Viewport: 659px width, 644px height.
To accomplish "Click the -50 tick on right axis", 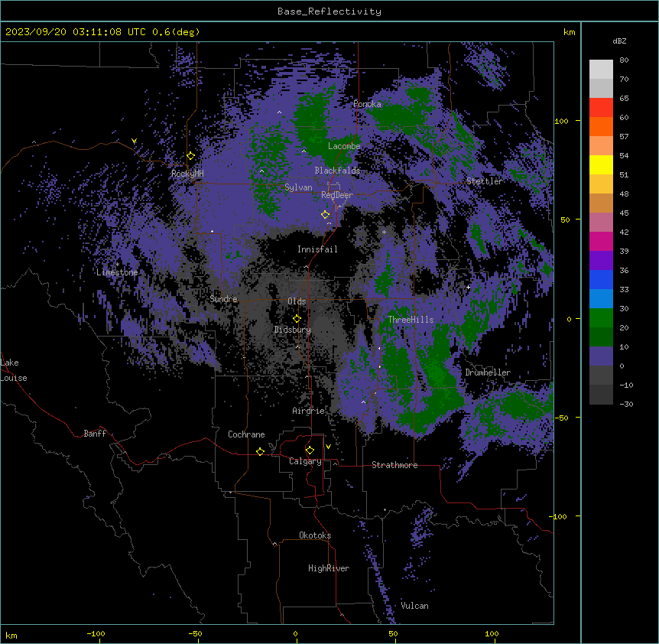I will pos(561,418).
